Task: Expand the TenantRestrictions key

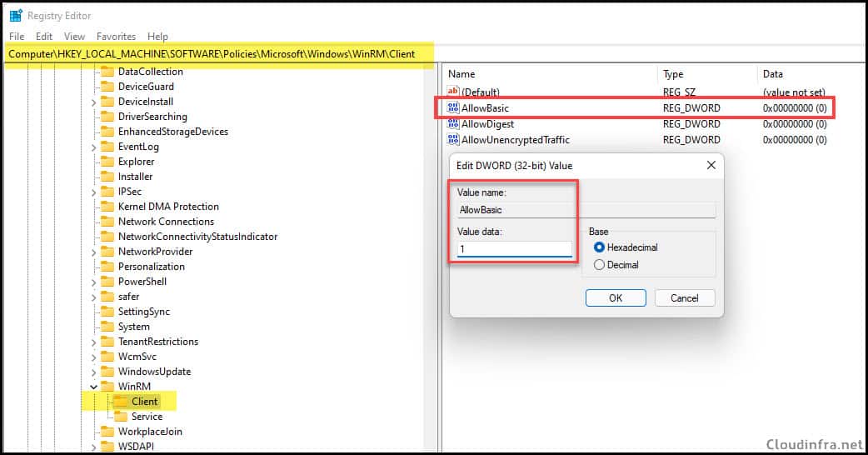Action: [93, 342]
